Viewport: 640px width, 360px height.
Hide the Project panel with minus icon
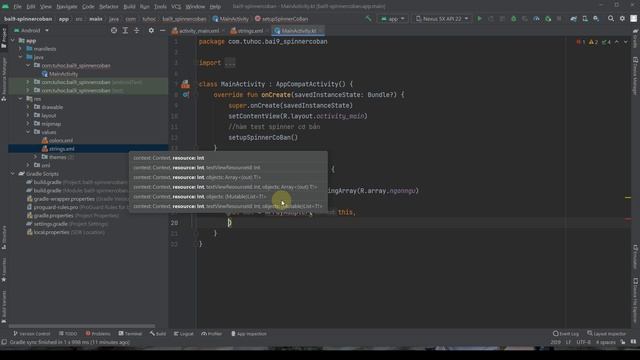tap(162, 31)
